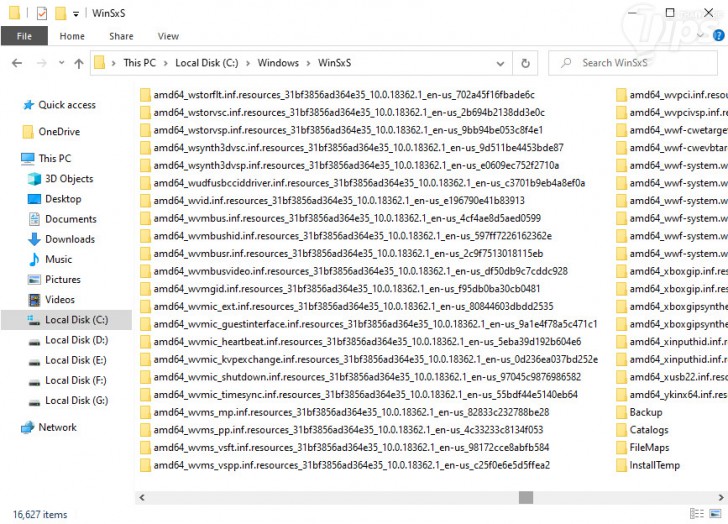Select the amd64_wvms_vspp.inf.resources folder
Screen dimensions: 728x524
coord(345,465)
